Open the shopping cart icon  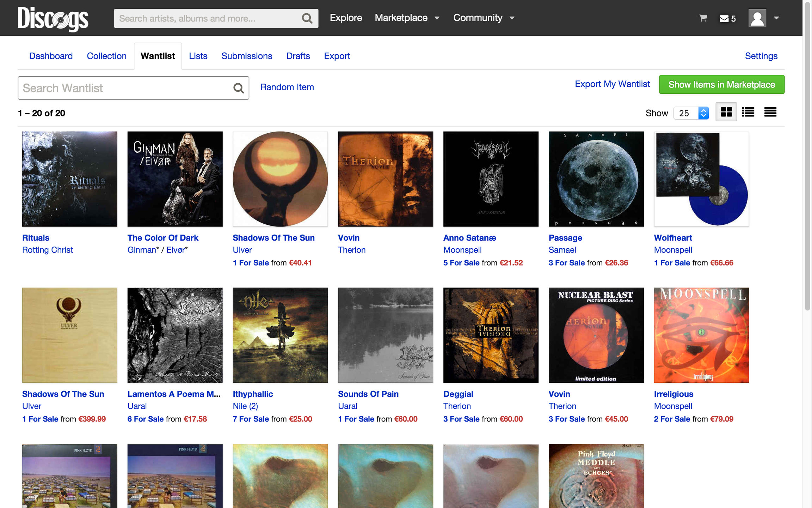[703, 18]
